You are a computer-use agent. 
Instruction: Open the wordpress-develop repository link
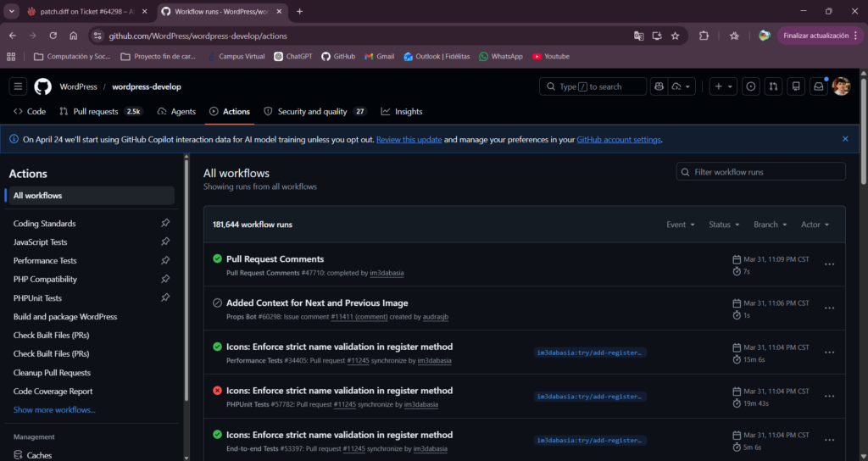click(x=146, y=86)
